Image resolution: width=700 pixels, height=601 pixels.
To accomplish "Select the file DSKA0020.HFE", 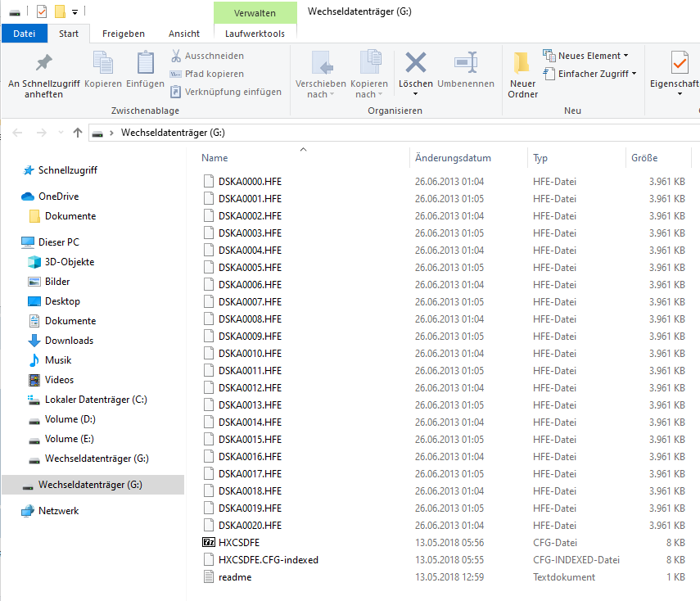I will pos(250,525).
